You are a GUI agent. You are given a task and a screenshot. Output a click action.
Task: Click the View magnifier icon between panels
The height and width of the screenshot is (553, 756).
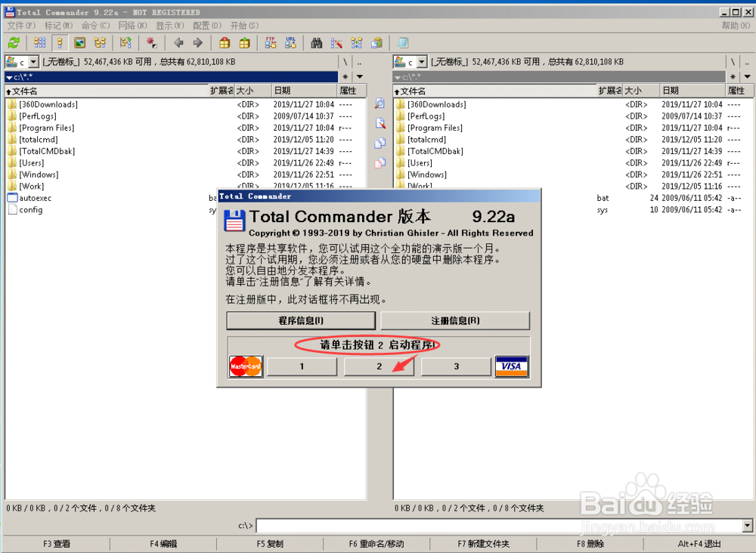click(380, 103)
